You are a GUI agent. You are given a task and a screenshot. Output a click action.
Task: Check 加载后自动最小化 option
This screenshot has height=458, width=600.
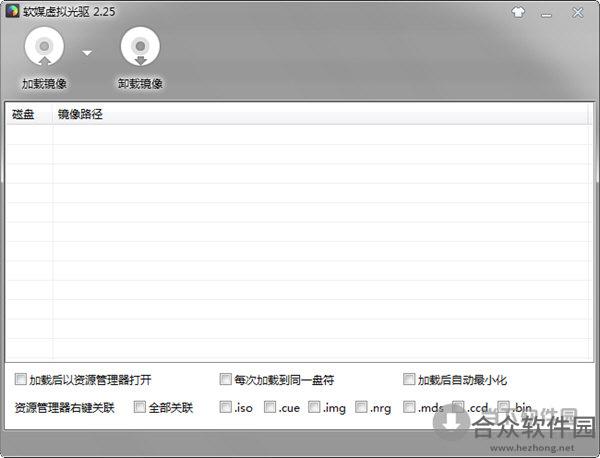click(x=409, y=379)
